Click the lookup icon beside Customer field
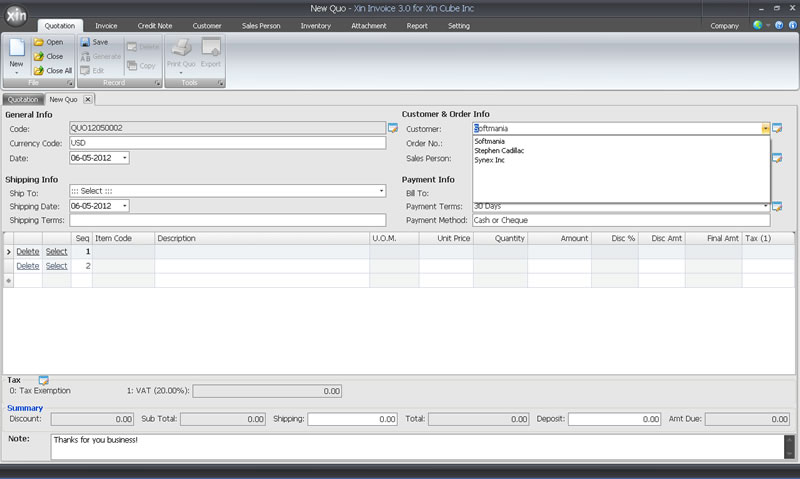Image resolution: width=800 pixels, height=479 pixels. tap(777, 128)
